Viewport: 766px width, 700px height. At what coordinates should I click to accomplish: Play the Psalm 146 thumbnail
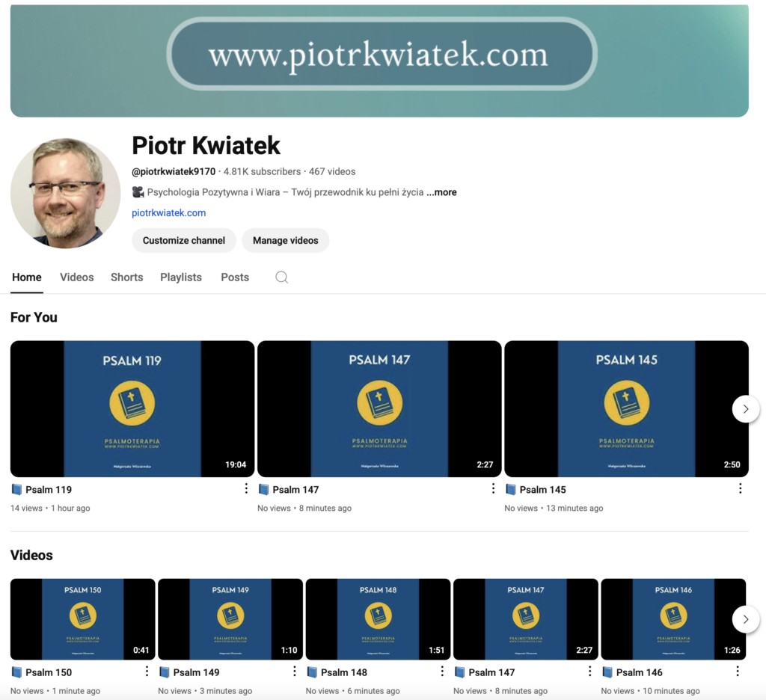pyautogui.click(x=673, y=619)
